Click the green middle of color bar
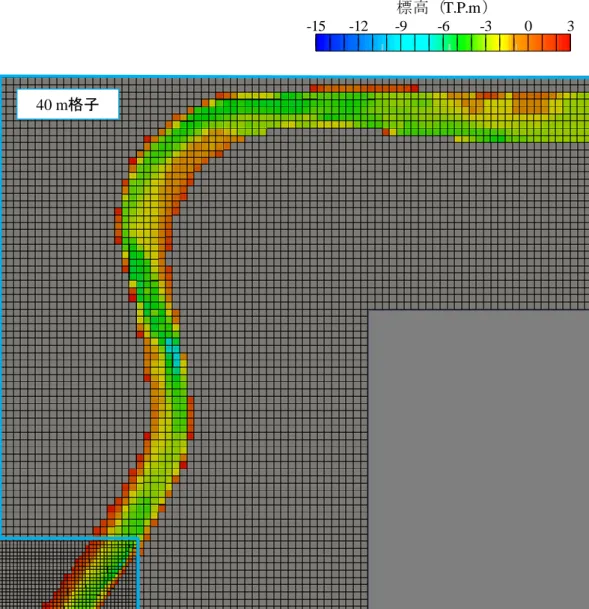The image size is (589, 609). click(x=464, y=43)
